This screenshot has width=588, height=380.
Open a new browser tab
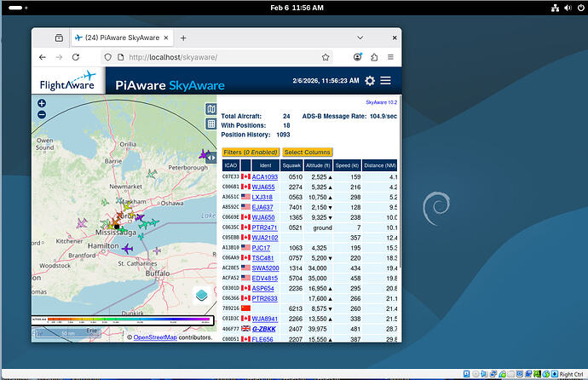[x=182, y=38]
